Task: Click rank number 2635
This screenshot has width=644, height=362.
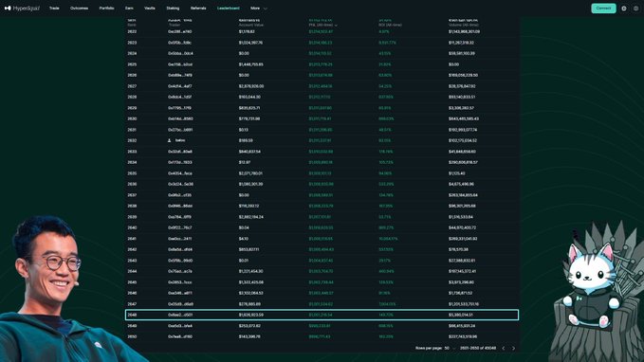Action: [132, 173]
